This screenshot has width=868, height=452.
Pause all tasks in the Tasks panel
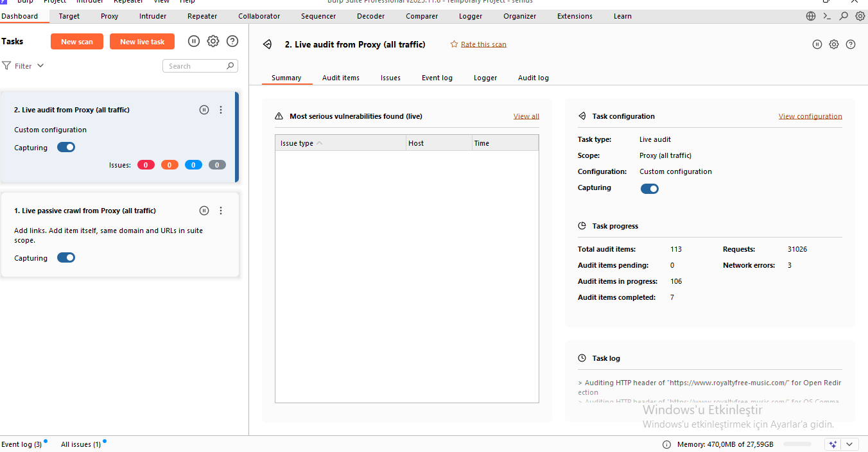[194, 42]
